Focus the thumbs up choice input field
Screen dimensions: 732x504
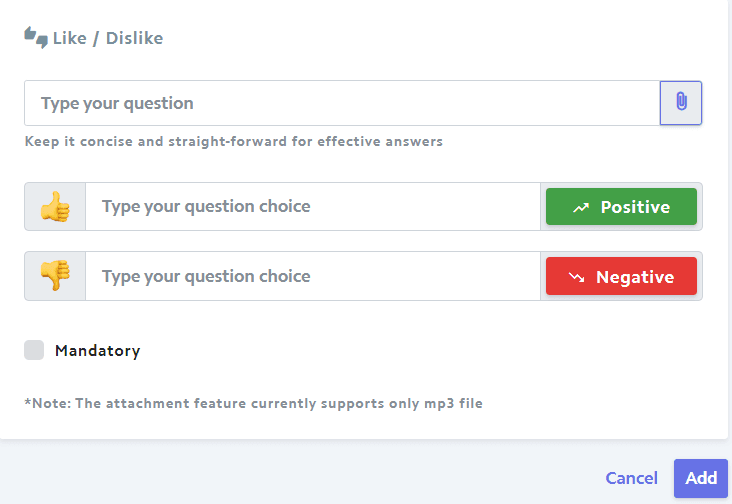(313, 206)
